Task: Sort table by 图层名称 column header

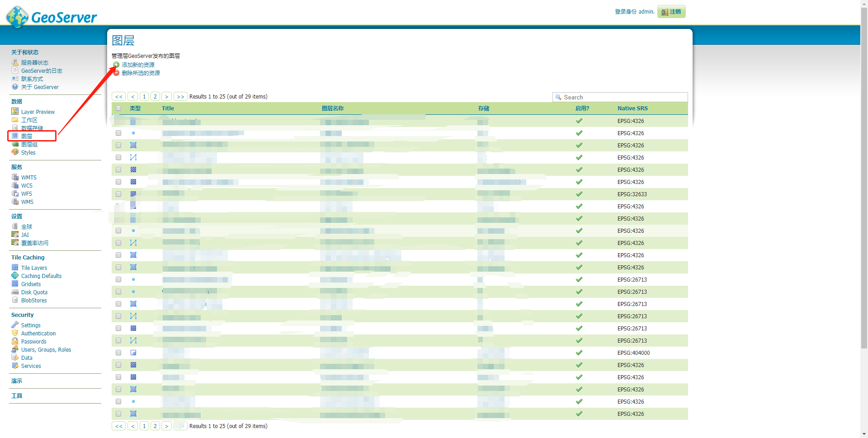Action: [333, 108]
